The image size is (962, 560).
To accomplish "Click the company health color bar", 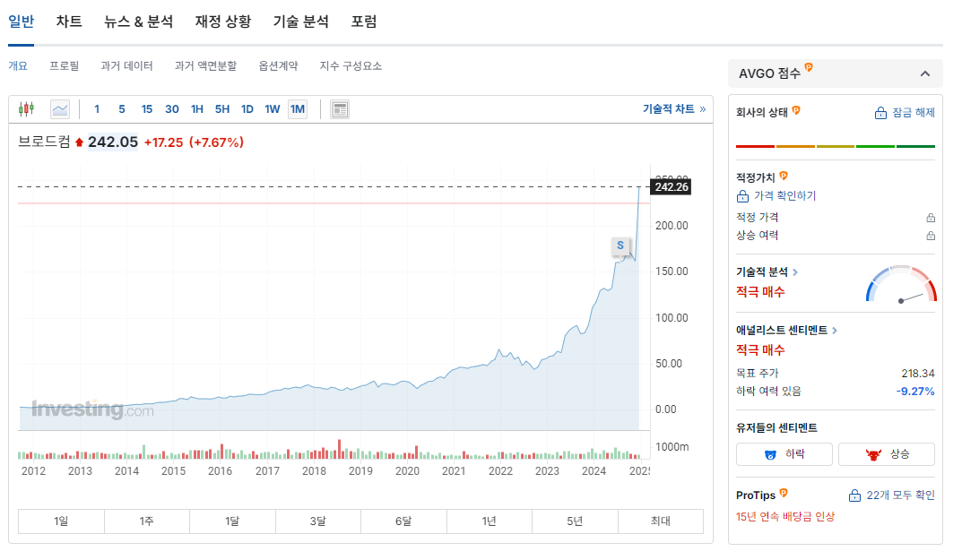I will coord(836,147).
